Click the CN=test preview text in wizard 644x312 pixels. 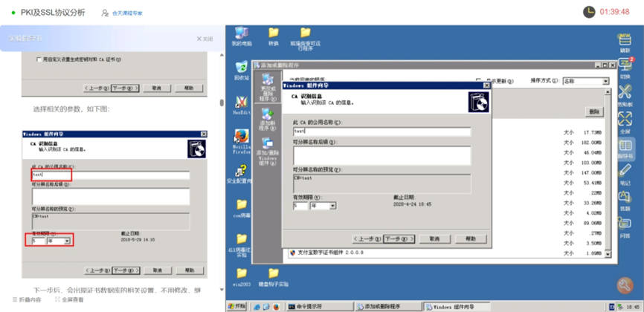[303, 178]
